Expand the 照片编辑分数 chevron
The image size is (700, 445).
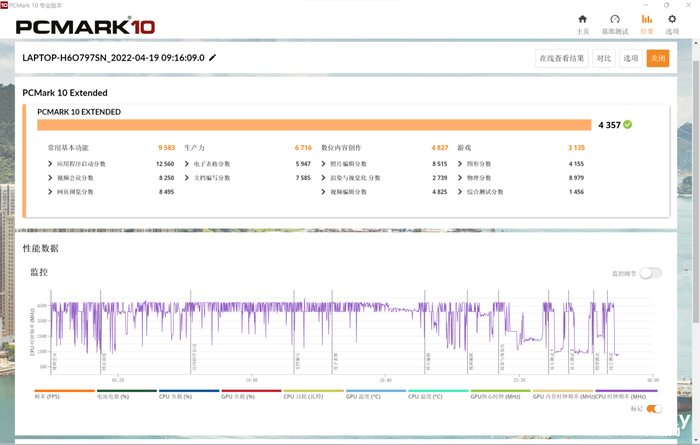pos(324,164)
